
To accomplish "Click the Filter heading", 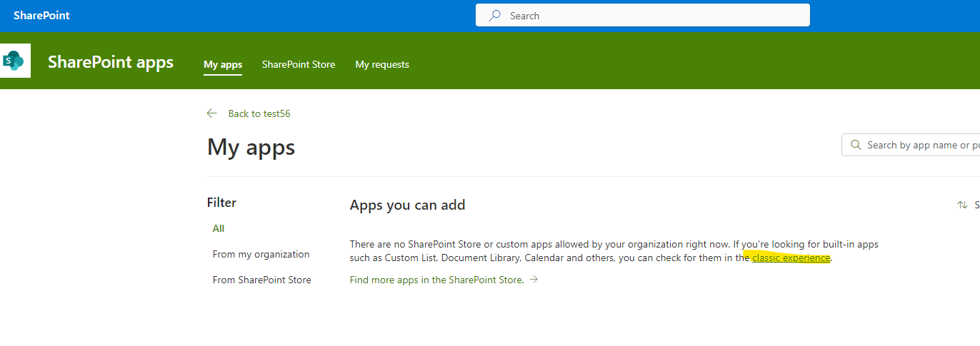I will tap(221, 203).
